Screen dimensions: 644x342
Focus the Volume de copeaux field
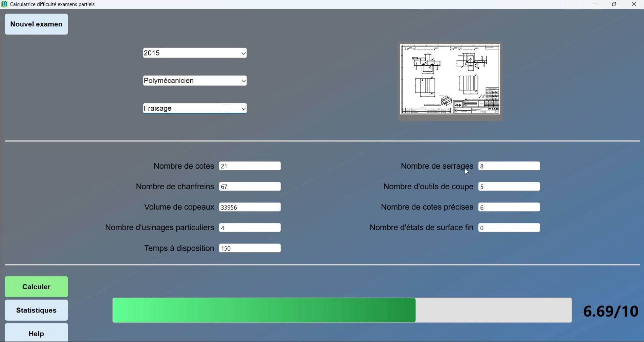pyautogui.click(x=250, y=208)
